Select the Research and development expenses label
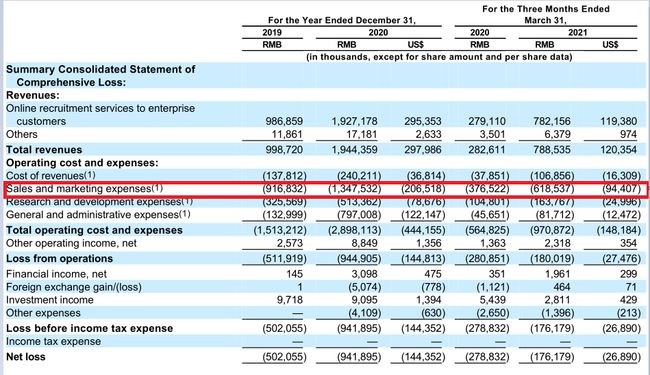This screenshot has width=650, height=375. point(99,202)
